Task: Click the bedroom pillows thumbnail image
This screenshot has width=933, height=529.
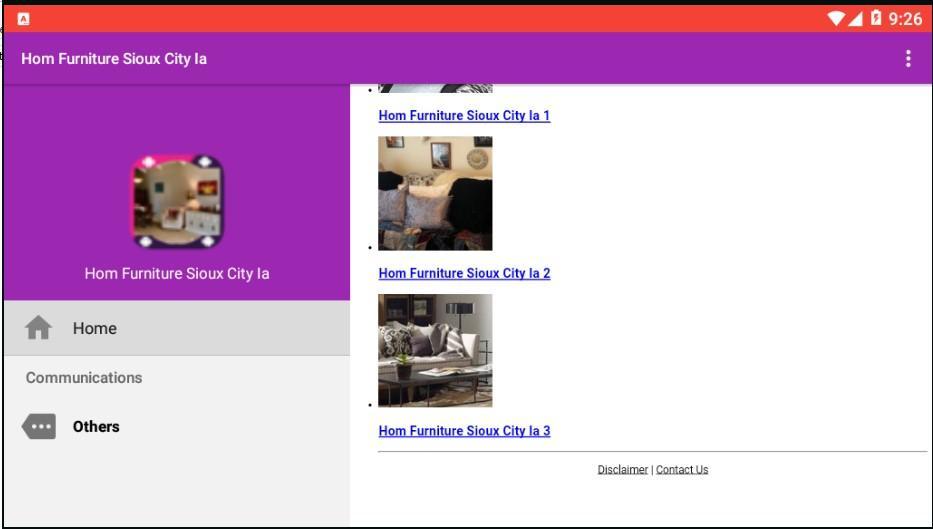Action: point(435,193)
